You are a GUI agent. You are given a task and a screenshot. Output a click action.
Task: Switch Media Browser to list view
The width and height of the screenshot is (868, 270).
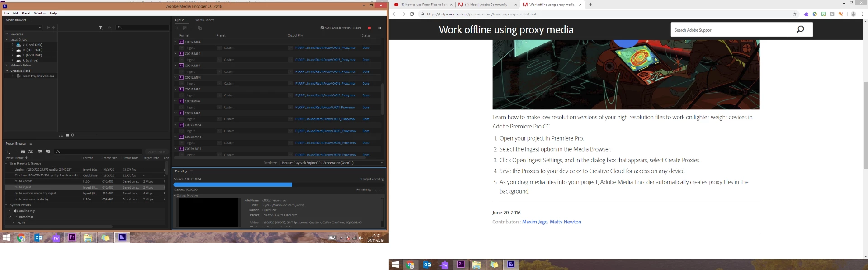pos(61,135)
